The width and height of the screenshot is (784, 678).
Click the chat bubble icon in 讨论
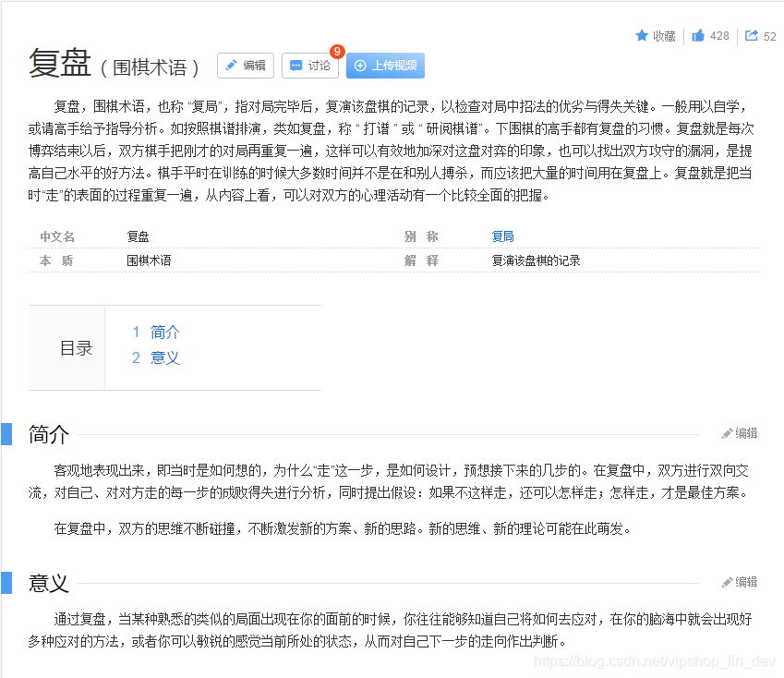coord(296,66)
